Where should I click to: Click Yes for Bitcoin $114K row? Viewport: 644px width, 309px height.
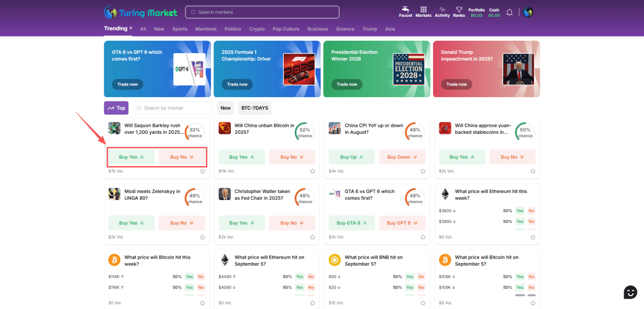[x=190, y=277]
